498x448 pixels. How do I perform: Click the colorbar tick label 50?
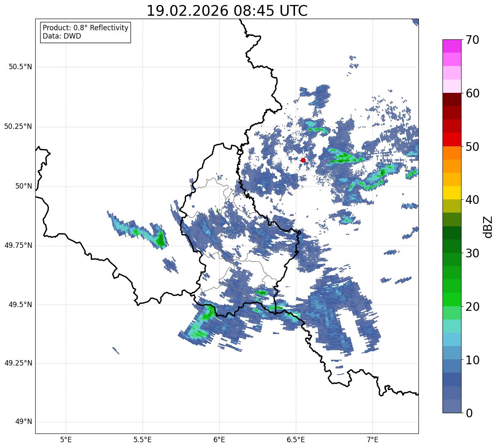tap(472, 147)
